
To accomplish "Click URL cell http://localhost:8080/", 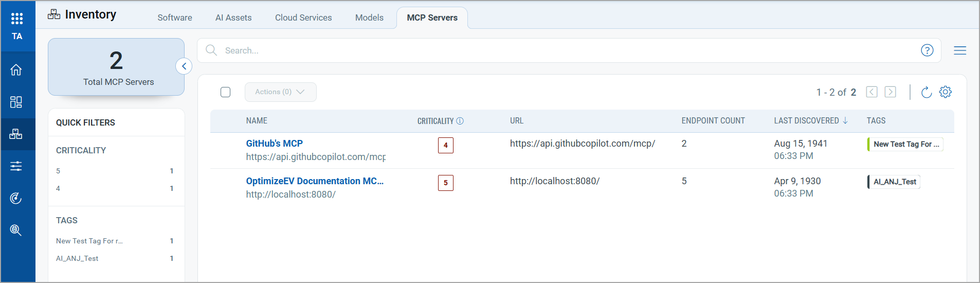I will (555, 181).
